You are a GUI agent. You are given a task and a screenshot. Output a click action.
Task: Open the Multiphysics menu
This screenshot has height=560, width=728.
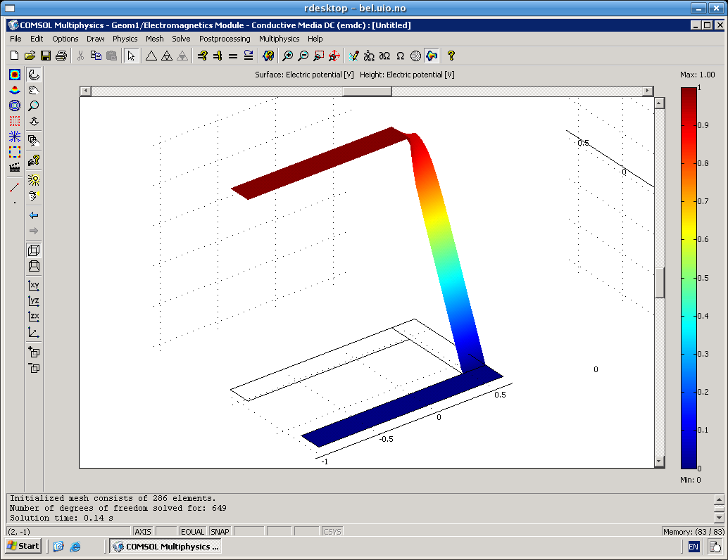[279, 39]
